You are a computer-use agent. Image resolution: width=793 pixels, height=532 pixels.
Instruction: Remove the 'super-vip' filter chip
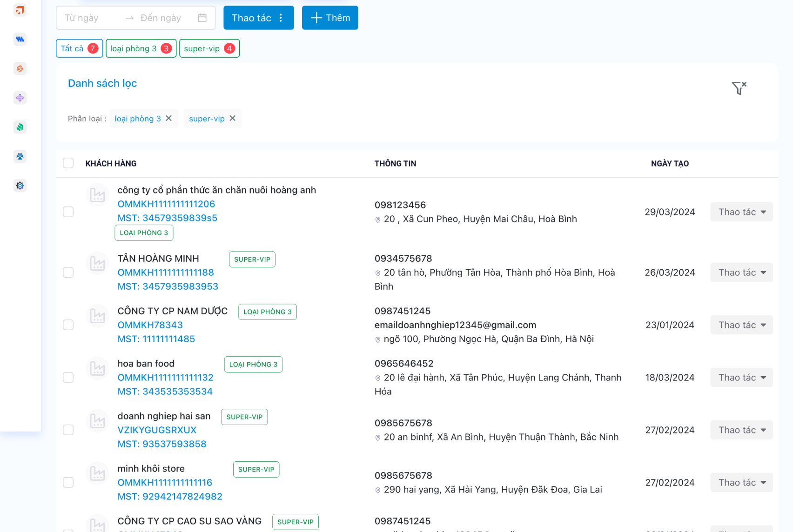(x=233, y=119)
